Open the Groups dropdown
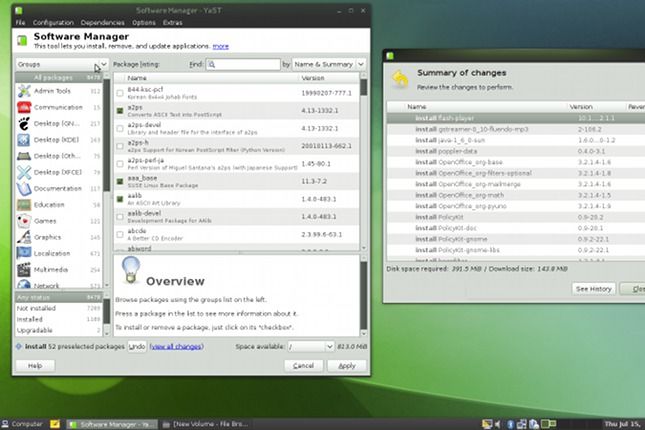This screenshot has width=645, height=430. click(62, 65)
